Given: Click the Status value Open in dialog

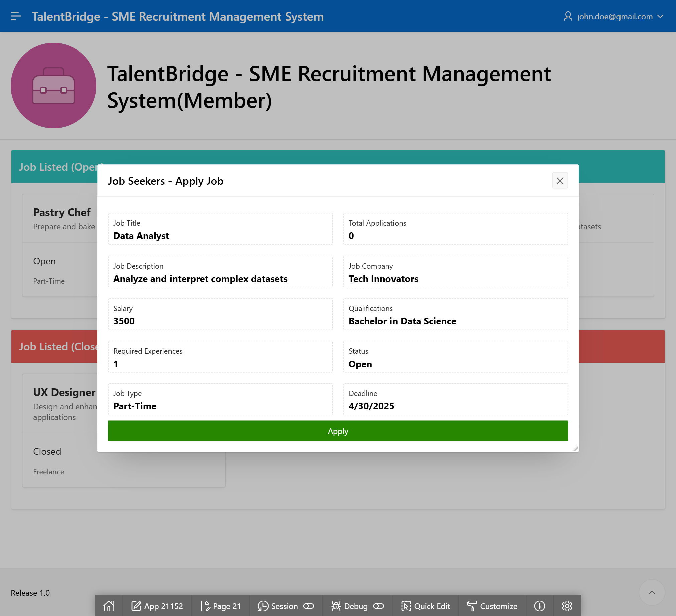Looking at the screenshot, I should point(360,364).
